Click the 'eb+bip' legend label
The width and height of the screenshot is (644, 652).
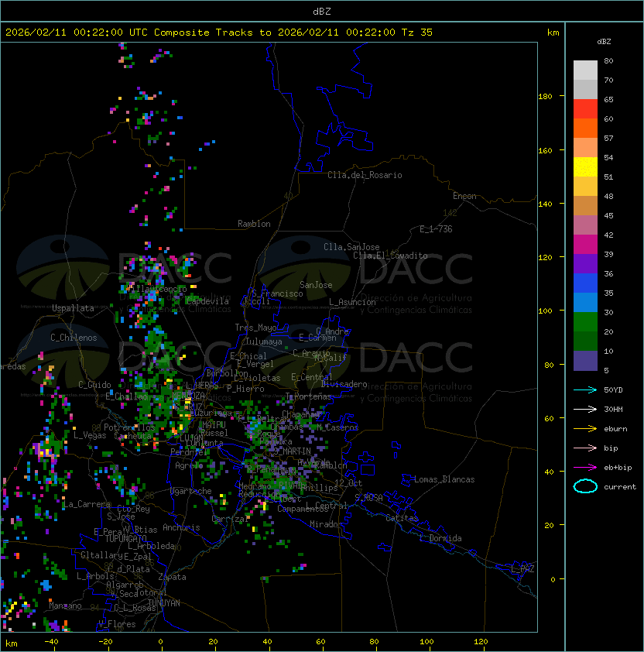pos(618,468)
